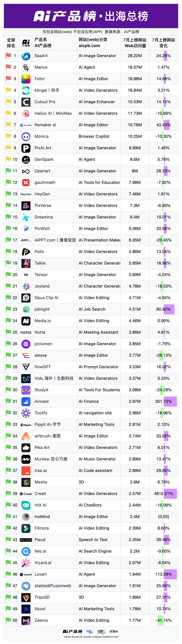The height and width of the screenshot is (644, 182).
Task: Click the 36Kr logo in footer
Action: pyautogui.click(x=89, y=632)
